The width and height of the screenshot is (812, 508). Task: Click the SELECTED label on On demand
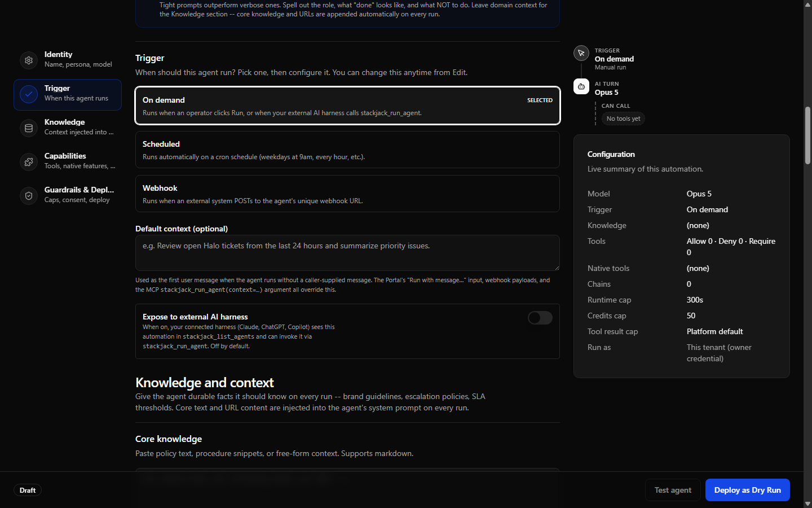(540, 100)
